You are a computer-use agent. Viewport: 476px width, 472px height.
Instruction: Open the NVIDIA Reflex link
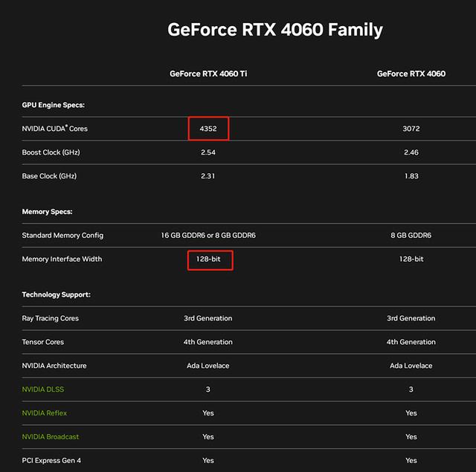(45, 413)
